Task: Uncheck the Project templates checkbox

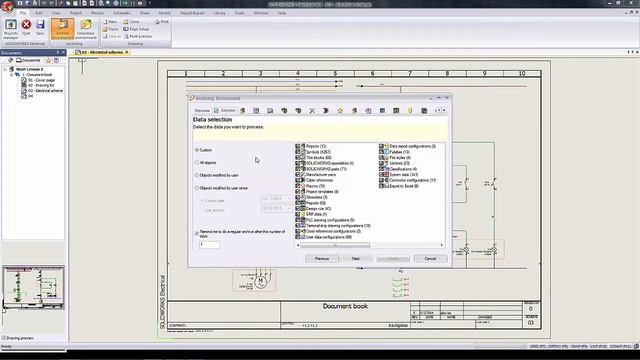Action: click(x=298, y=191)
